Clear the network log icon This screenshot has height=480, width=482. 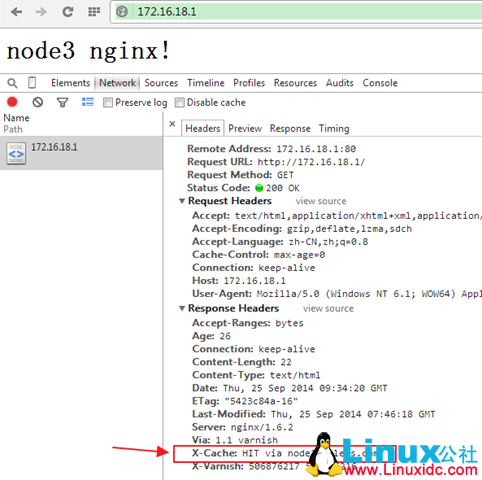pyautogui.click(x=38, y=102)
